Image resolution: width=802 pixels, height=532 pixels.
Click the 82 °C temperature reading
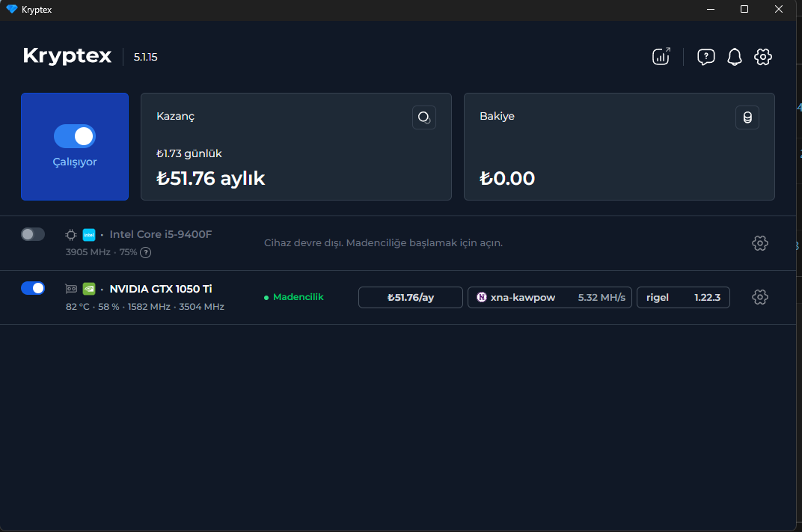pyautogui.click(x=78, y=307)
